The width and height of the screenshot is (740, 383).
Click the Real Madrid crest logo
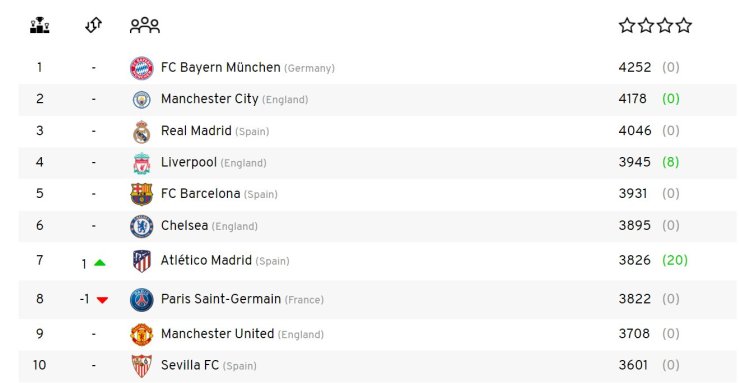pos(142,132)
